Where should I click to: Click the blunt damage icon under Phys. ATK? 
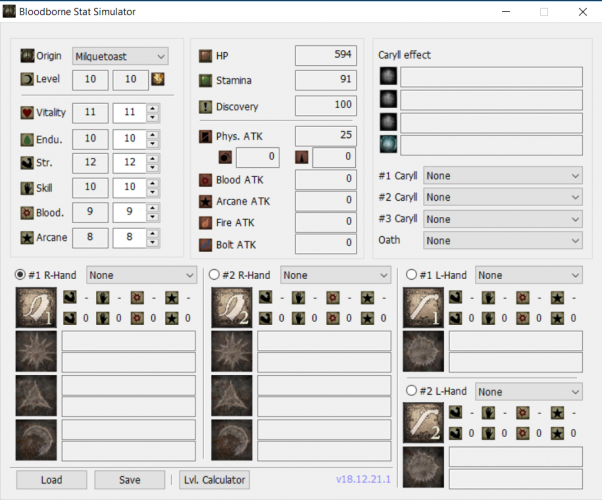pyautogui.click(x=225, y=157)
